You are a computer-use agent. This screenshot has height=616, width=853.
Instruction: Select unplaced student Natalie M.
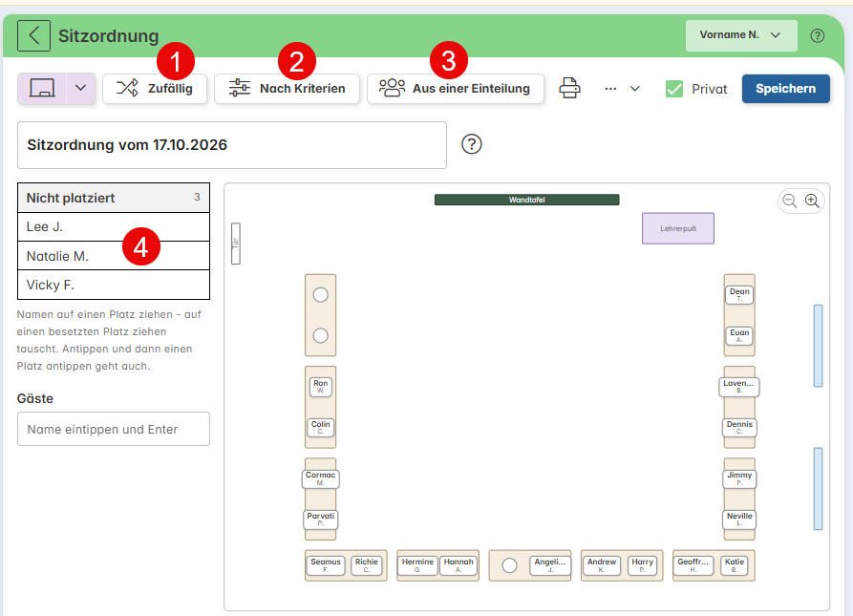[x=114, y=256]
